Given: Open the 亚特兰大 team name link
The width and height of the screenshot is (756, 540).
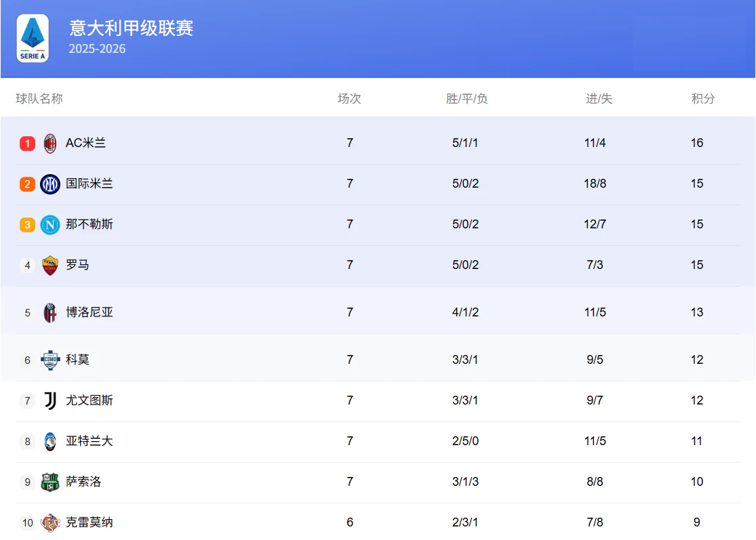Looking at the screenshot, I should pos(89,441).
